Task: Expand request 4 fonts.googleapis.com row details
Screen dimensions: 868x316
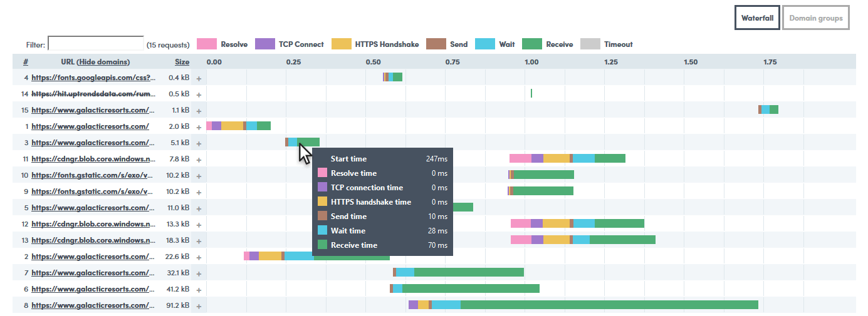Action: [x=199, y=78]
